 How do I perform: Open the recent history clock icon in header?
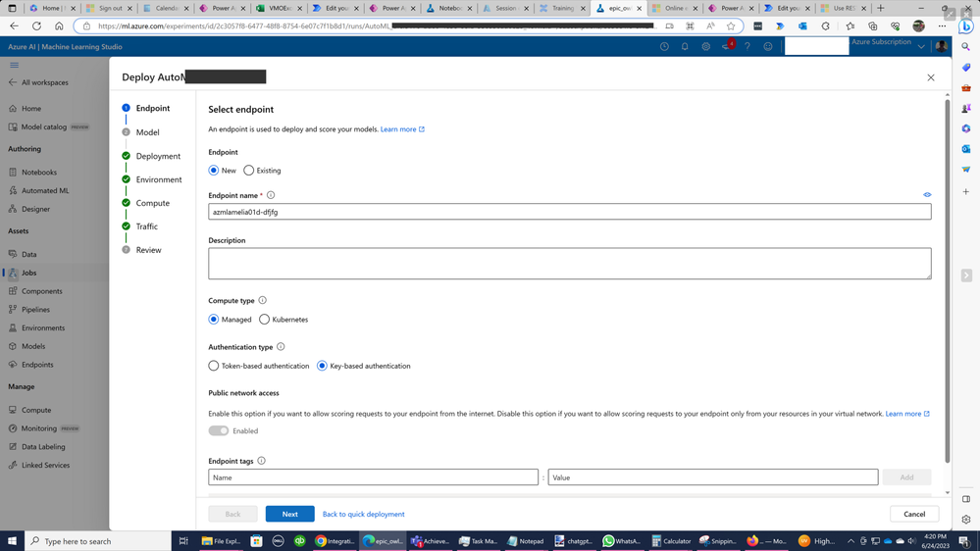[664, 47]
